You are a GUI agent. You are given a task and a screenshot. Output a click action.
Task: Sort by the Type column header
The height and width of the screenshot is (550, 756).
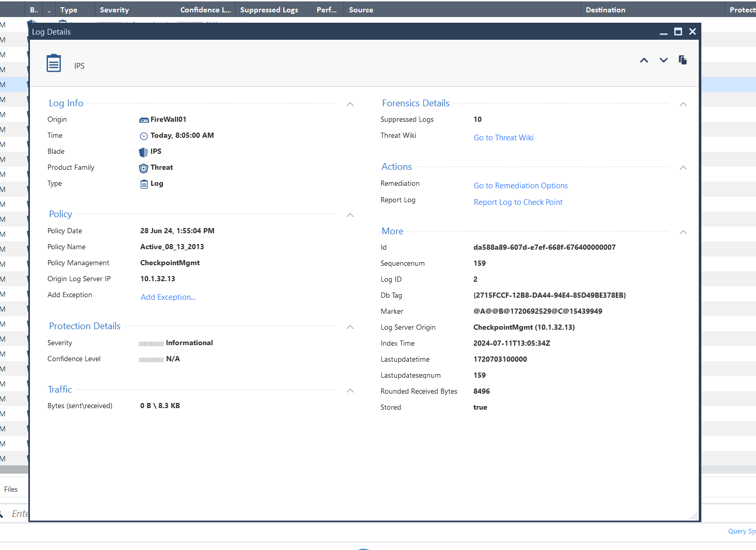(x=69, y=10)
